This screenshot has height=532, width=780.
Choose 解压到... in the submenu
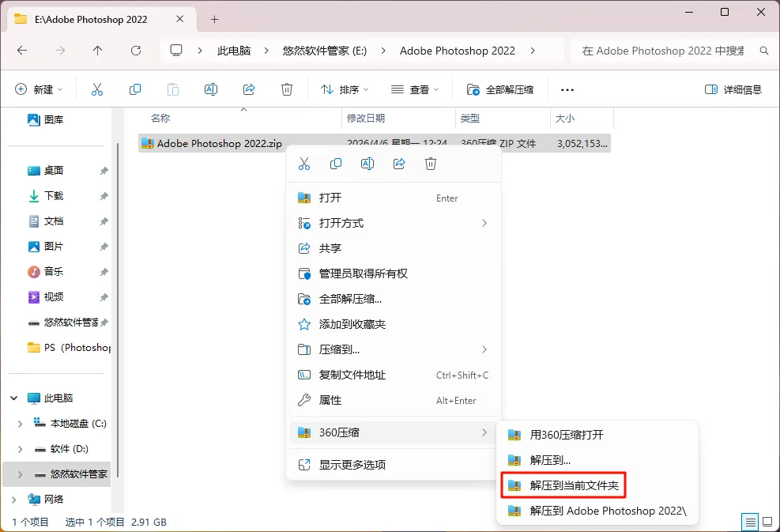(597, 460)
